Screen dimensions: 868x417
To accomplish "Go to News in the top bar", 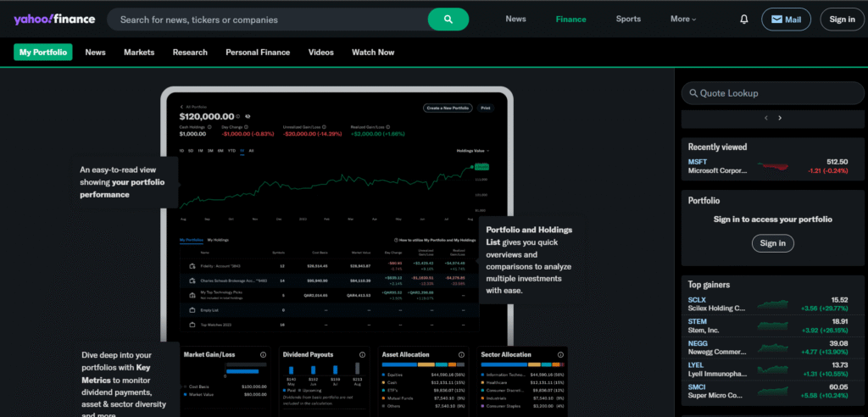I will 515,19.
